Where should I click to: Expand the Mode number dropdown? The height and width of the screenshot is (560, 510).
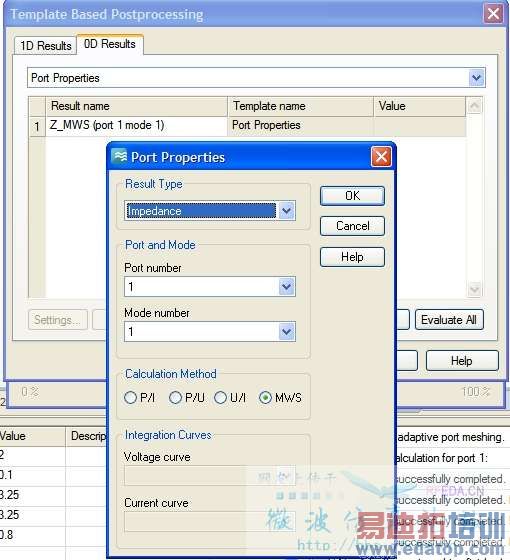tap(286, 332)
